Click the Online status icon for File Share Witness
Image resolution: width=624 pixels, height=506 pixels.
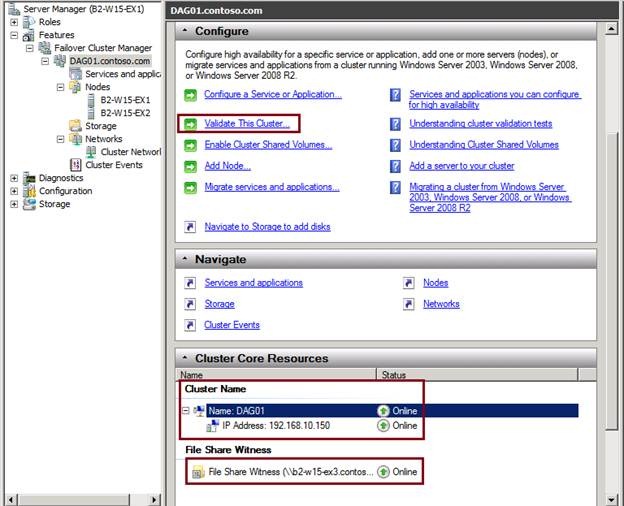pos(383,472)
